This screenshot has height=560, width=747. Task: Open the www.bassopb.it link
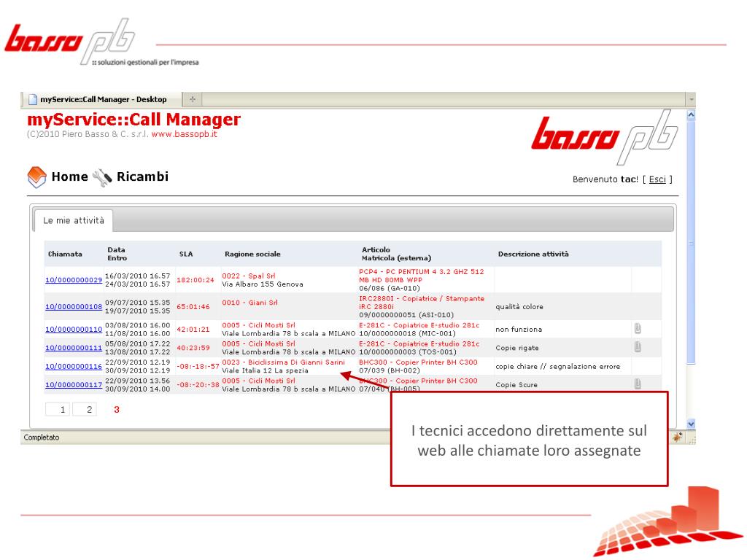point(184,134)
